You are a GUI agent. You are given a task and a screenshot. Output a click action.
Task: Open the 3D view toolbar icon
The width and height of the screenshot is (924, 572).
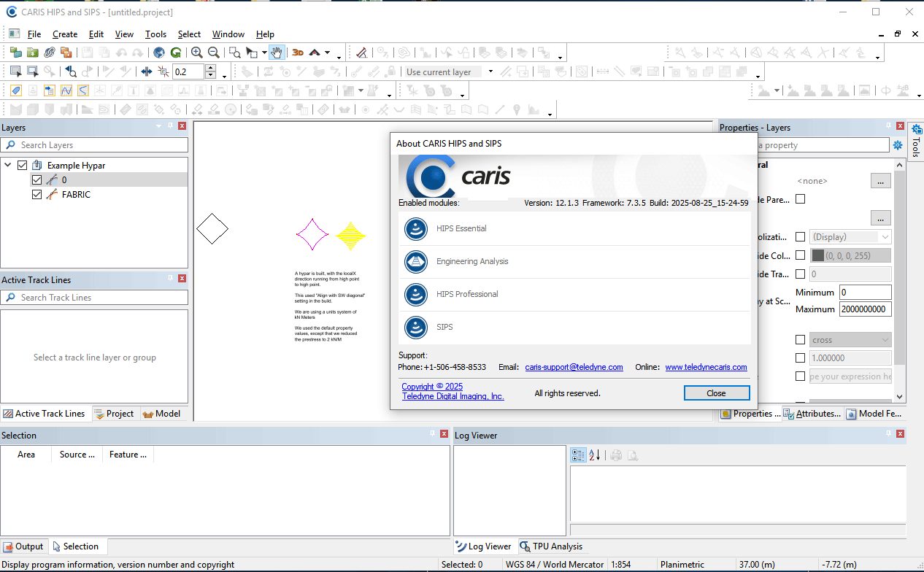click(x=298, y=53)
